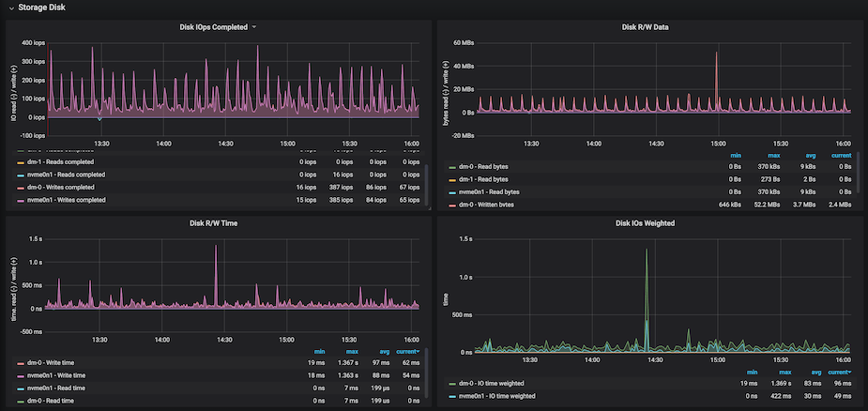Viewport: 868px width, 411px height.
Task: Toggle dm-1 - Reads completed legend series
Action: 61,162
